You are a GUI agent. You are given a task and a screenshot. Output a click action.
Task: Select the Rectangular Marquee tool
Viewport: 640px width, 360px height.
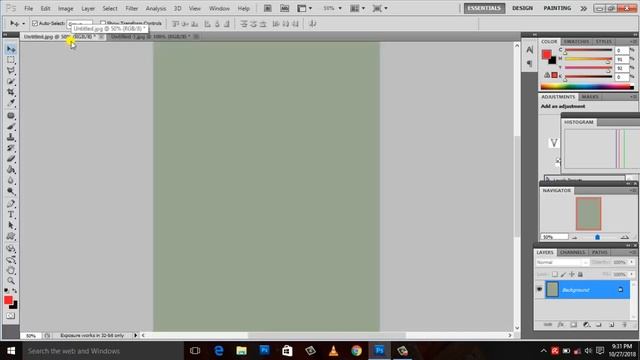(x=11, y=60)
